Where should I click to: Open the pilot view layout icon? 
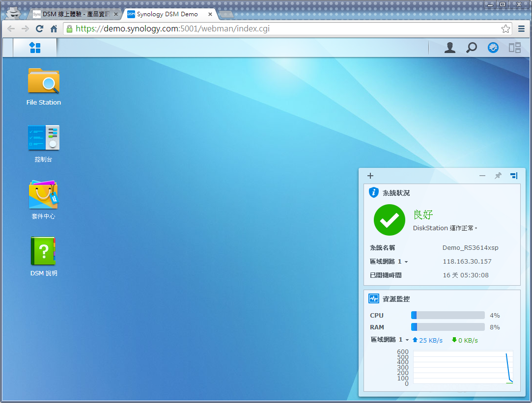coord(515,48)
